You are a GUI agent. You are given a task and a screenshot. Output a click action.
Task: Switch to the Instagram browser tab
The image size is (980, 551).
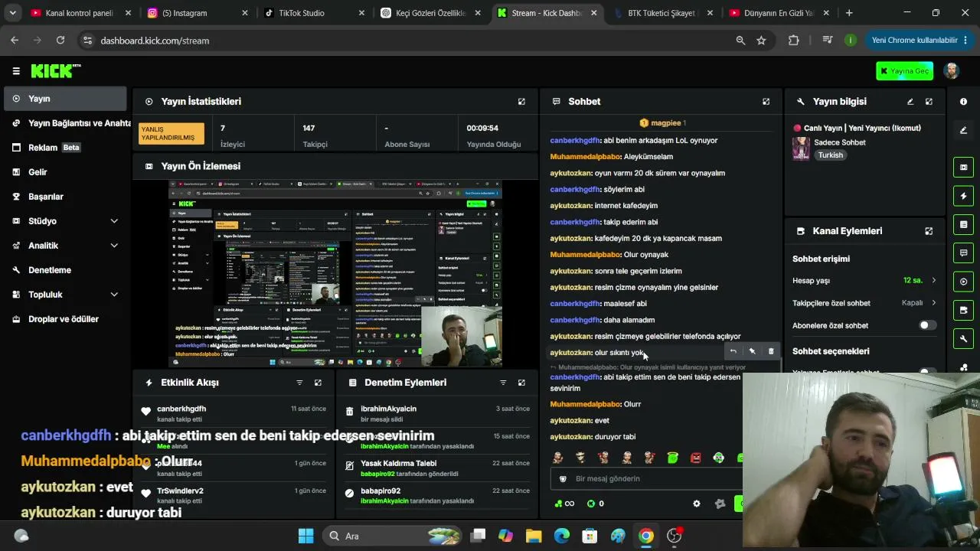coord(198,13)
